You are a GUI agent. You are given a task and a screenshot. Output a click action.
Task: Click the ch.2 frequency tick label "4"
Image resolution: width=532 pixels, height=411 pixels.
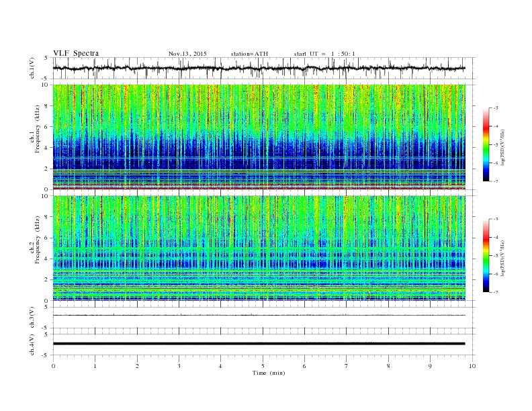46,259
